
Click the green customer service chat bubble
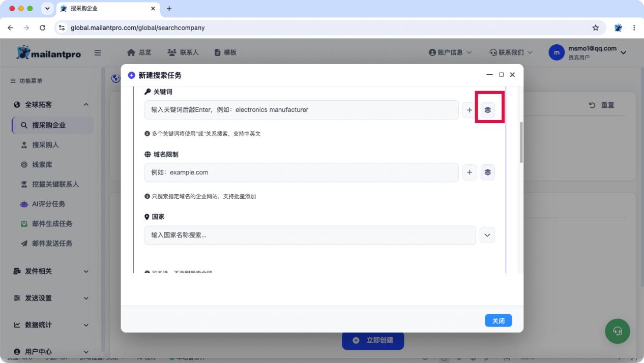(x=618, y=331)
